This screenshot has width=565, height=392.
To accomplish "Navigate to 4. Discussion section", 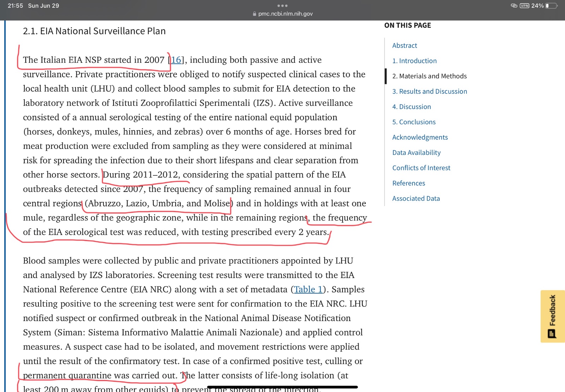I will click(x=411, y=107).
